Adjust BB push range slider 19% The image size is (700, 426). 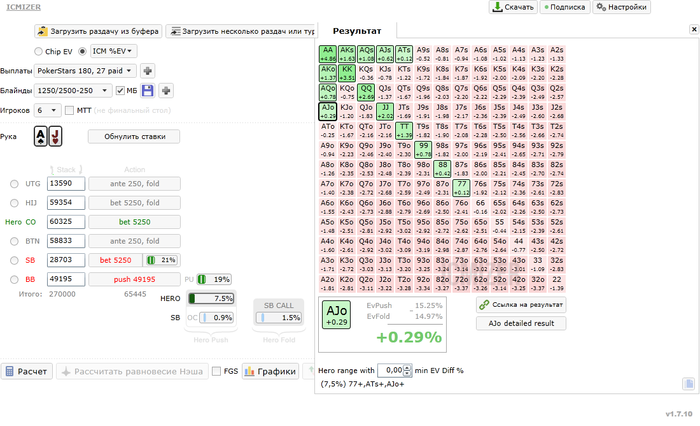214,280
